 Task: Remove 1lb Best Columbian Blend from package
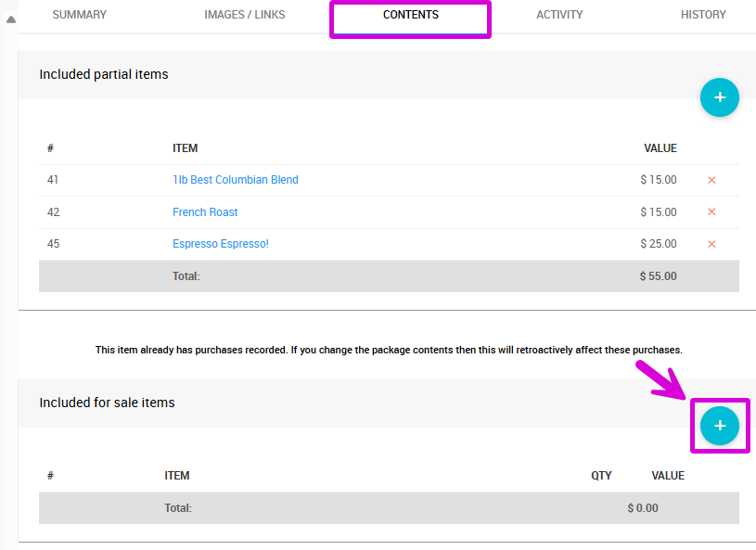pos(711,180)
